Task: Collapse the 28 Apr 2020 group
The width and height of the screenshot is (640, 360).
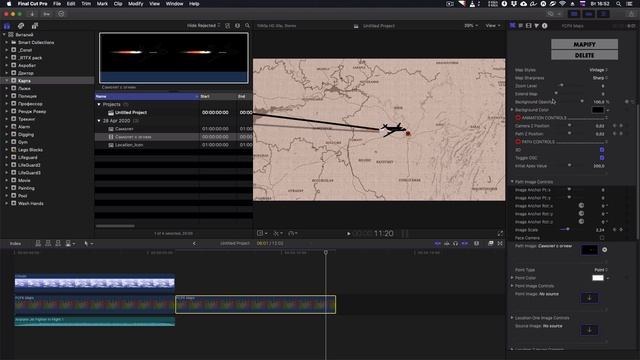Action: [99, 121]
